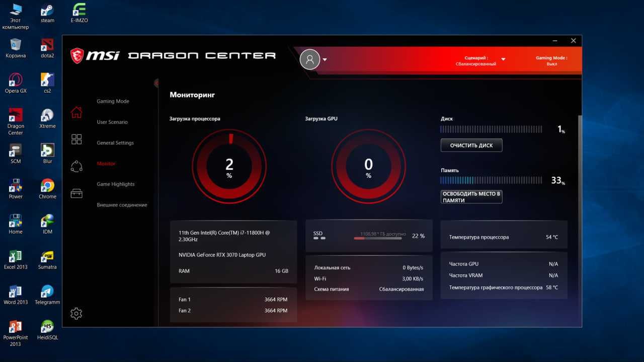
Task: Select the Sumatra desktop shortcut
Action: click(x=47, y=260)
